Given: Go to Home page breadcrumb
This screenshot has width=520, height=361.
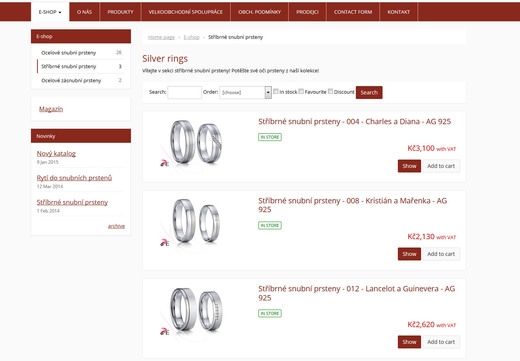Looking at the screenshot, I should click(x=161, y=37).
